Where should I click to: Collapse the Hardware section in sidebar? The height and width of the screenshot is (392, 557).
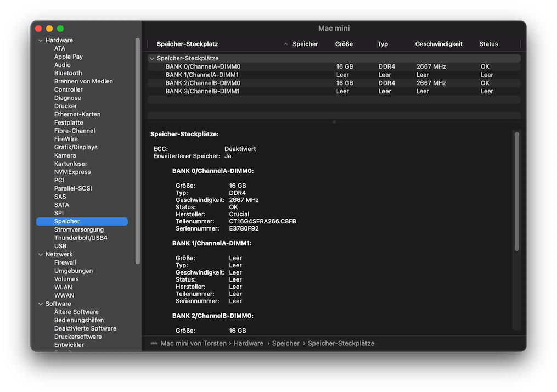click(x=41, y=41)
